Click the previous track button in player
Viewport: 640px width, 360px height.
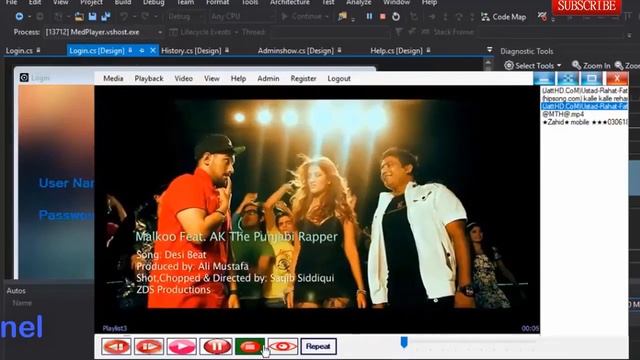point(116,347)
